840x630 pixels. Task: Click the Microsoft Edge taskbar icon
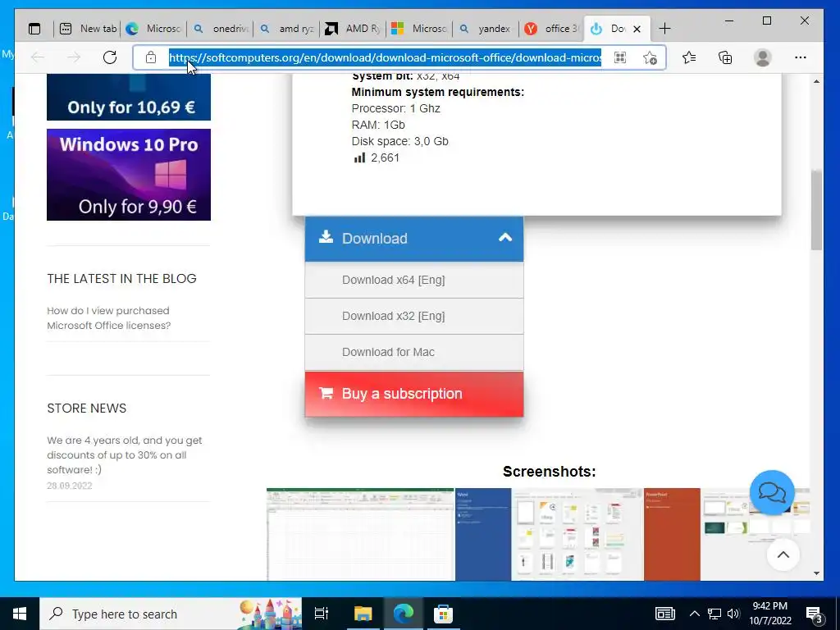(404, 614)
